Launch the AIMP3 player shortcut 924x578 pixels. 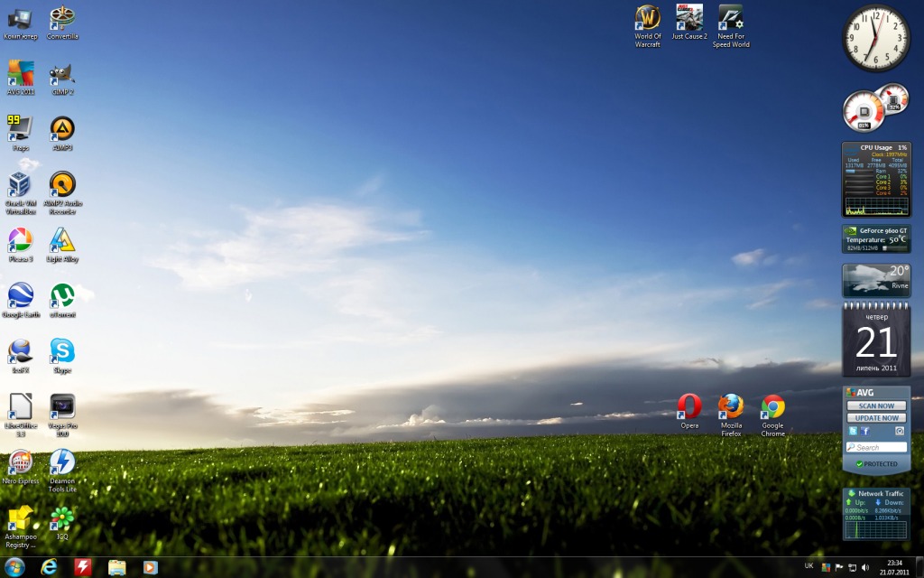[x=62, y=134]
